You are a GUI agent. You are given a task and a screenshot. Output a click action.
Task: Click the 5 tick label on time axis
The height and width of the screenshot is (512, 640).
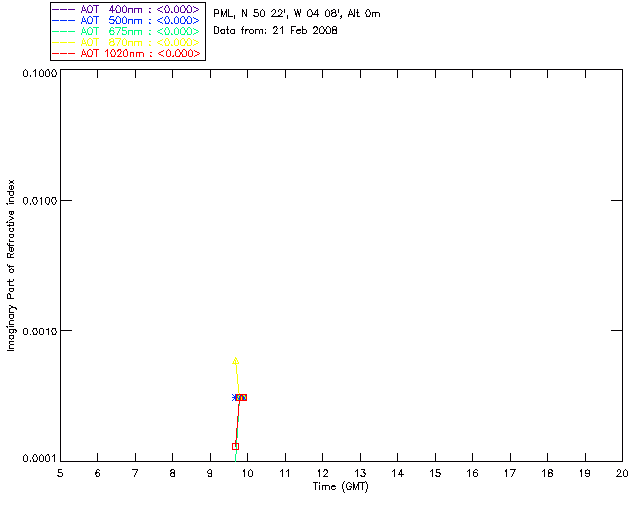pos(60,473)
